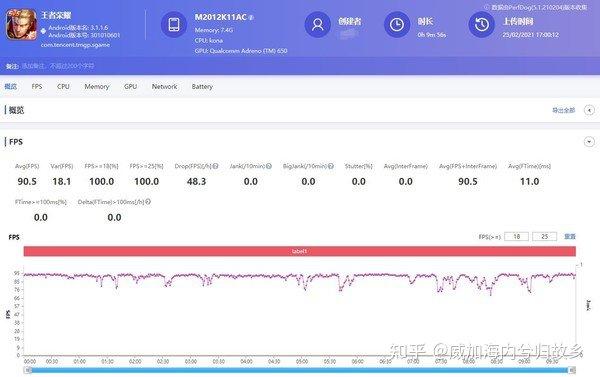
Task: Click the help icon beside Delta(FTime)>100ms
Action: coord(148,202)
